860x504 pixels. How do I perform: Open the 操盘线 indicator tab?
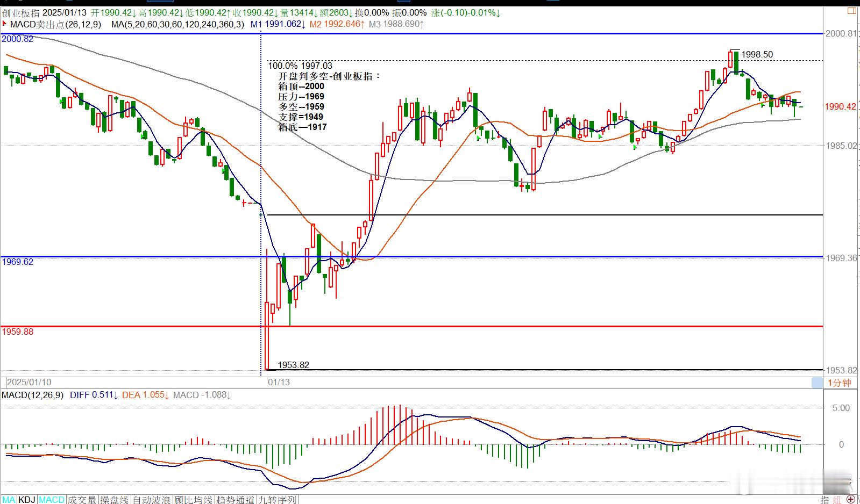point(115,500)
